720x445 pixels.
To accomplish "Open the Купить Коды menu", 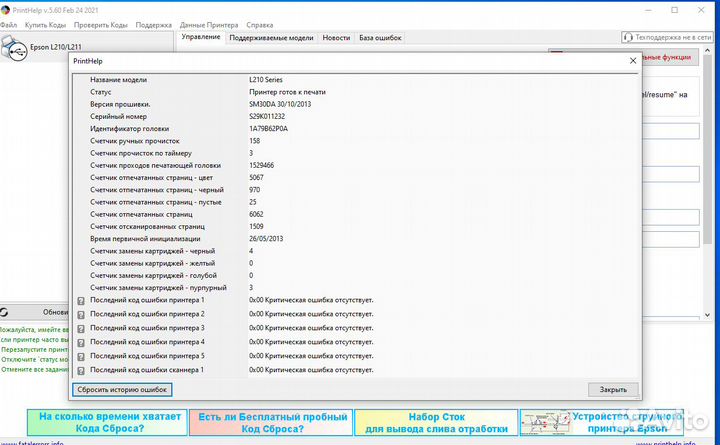I will click(x=45, y=25).
